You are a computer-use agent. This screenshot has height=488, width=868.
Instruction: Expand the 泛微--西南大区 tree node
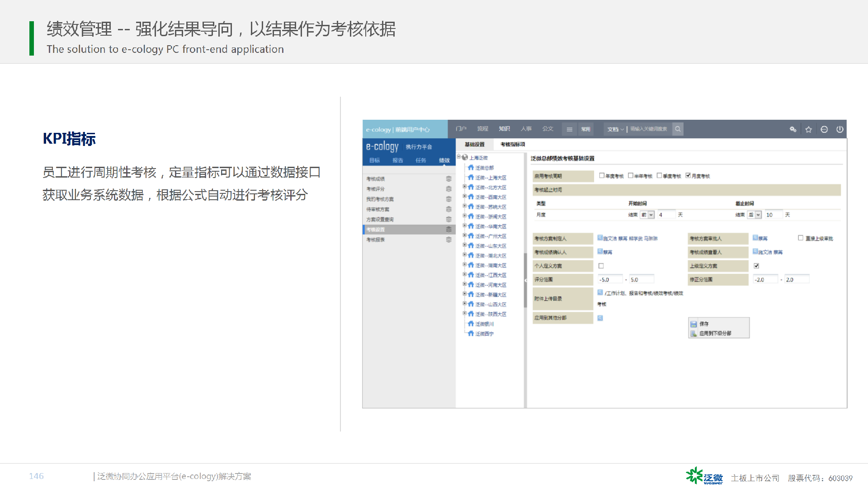[464, 196]
